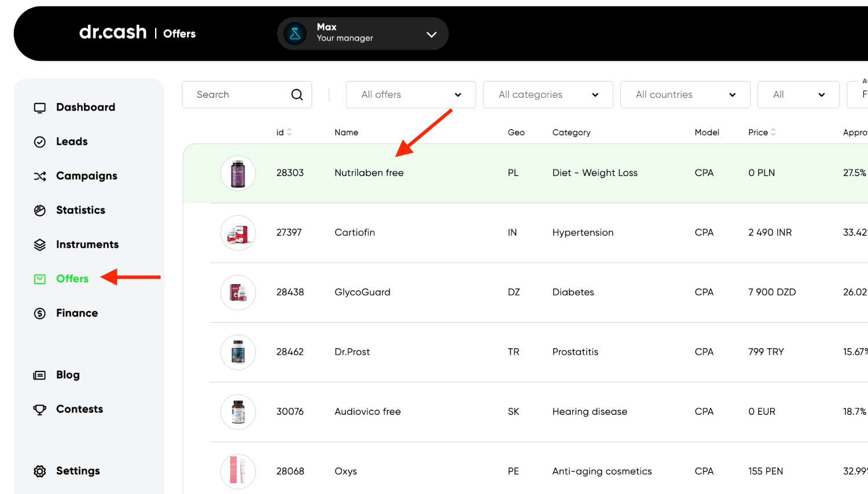
Task: Click the Blog newspaper icon
Action: (40, 375)
